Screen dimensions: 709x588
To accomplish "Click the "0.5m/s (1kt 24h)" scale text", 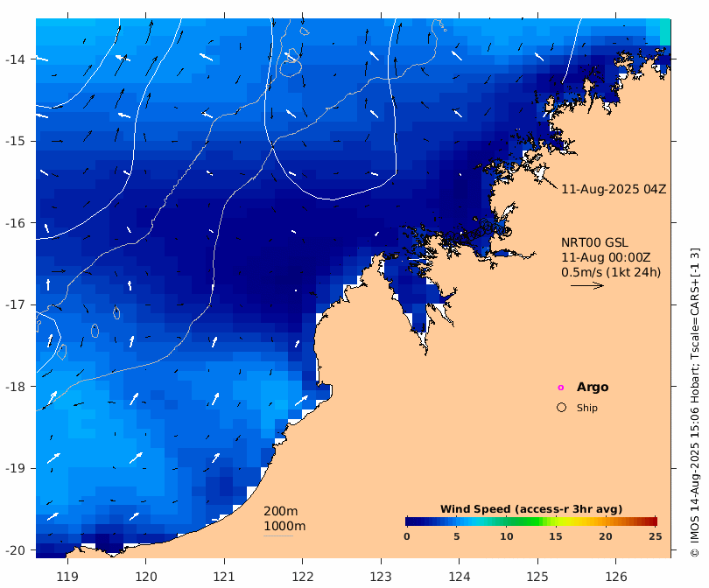I will [x=611, y=272].
